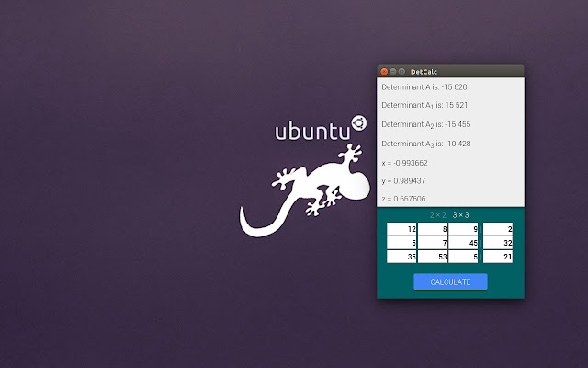Select the 'y = 0.989437' result
Image resolution: width=588 pixels, height=368 pixels.
[403, 181]
